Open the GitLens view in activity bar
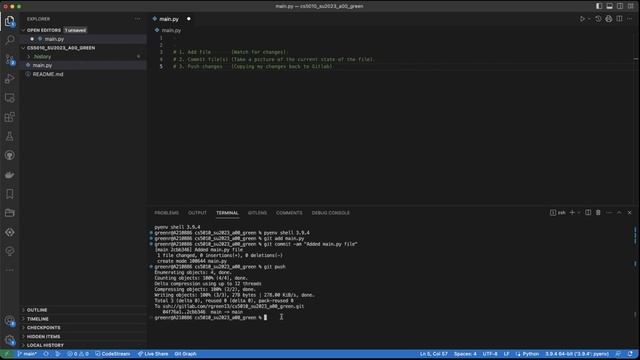This screenshot has width=640, height=360. (x=9, y=232)
